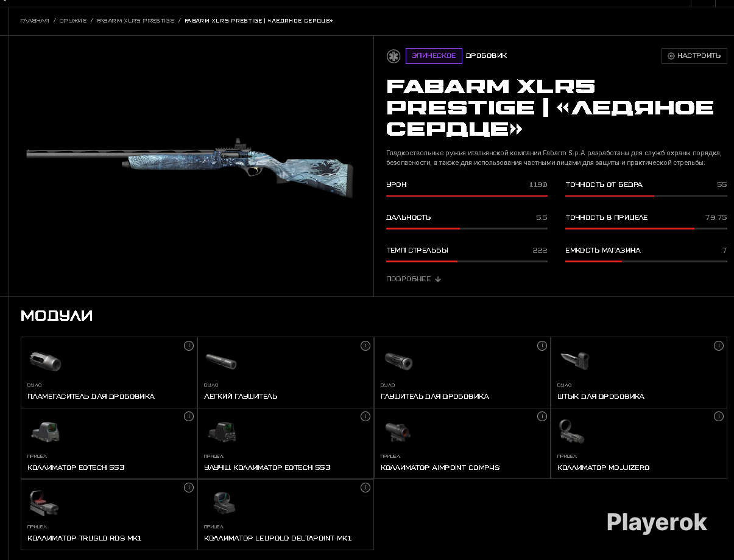
Task: Click the Дробовик category label
Action: click(x=487, y=56)
